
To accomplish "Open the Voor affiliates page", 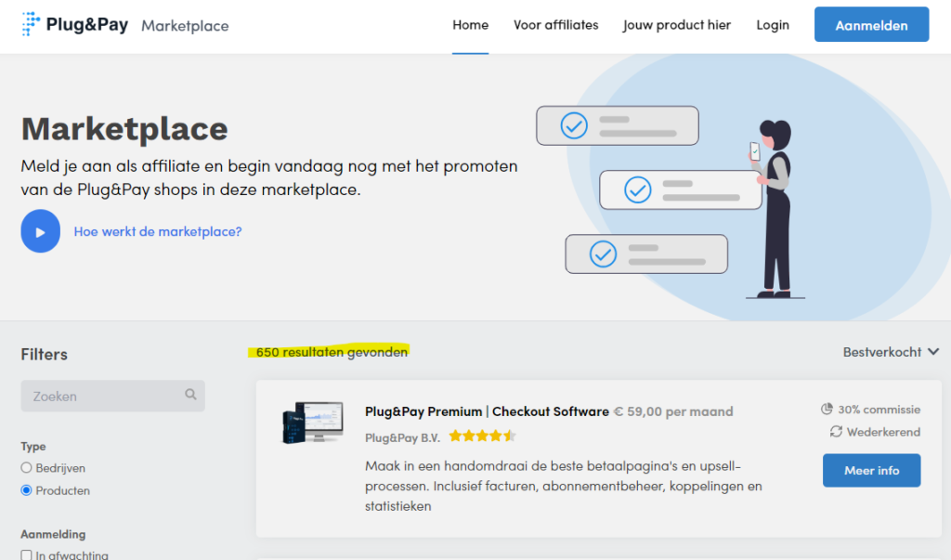I will [555, 25].
